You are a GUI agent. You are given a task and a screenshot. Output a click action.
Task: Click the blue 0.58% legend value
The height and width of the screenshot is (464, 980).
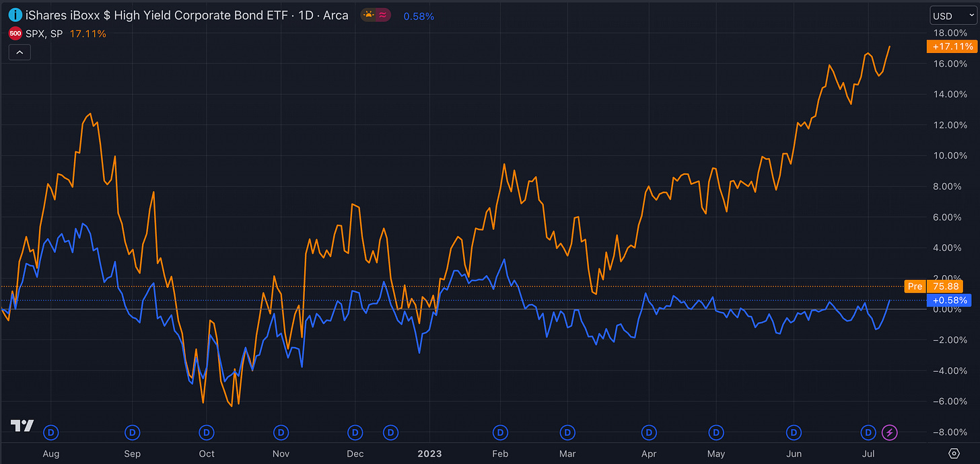(419, 15)
